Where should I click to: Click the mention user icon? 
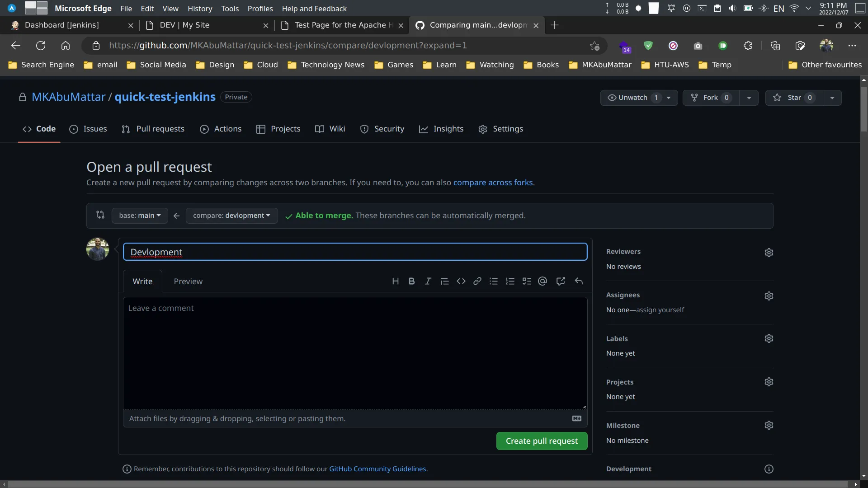click(542, 281)
